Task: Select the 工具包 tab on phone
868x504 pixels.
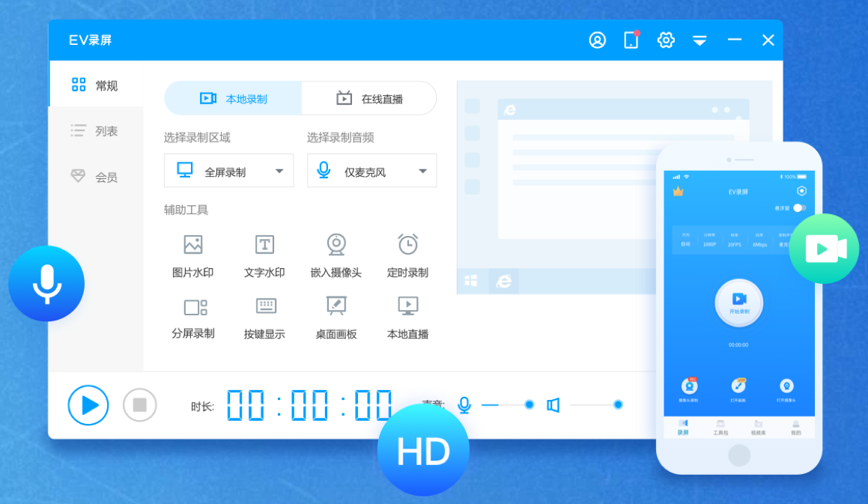Action: point(720,428)
